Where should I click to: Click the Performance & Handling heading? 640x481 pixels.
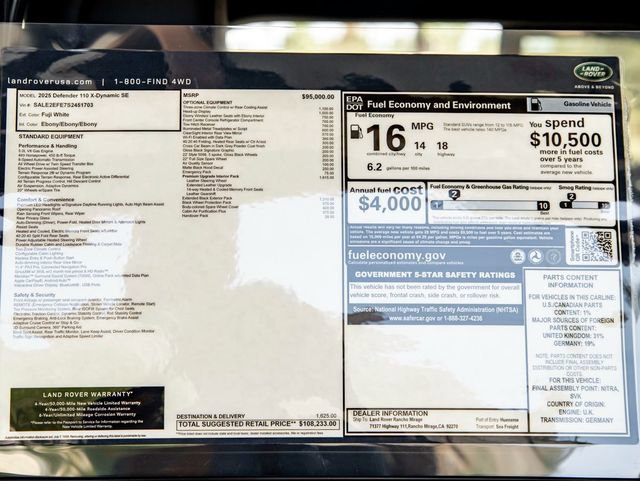pos(47,146)
